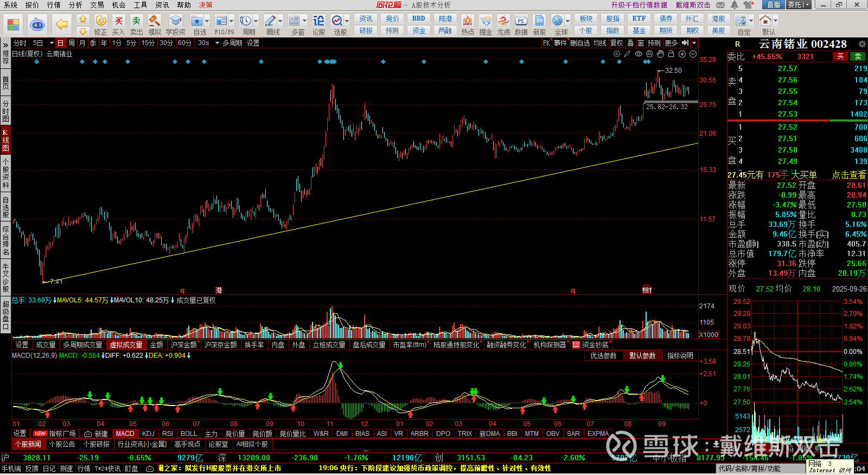Expand the 自选 toolbar dropdown arrow

click(x=207, y=21)
